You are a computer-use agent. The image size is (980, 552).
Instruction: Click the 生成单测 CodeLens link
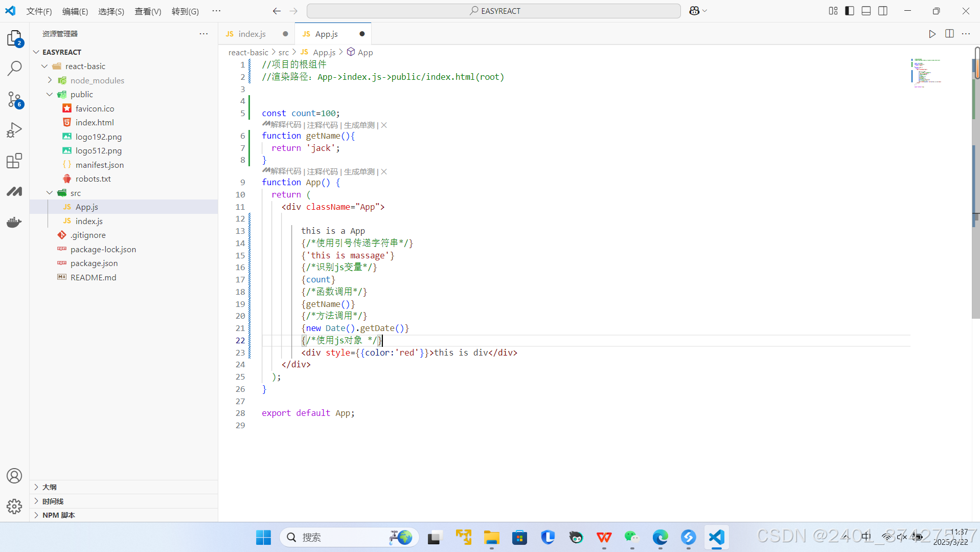coord(359,125)
